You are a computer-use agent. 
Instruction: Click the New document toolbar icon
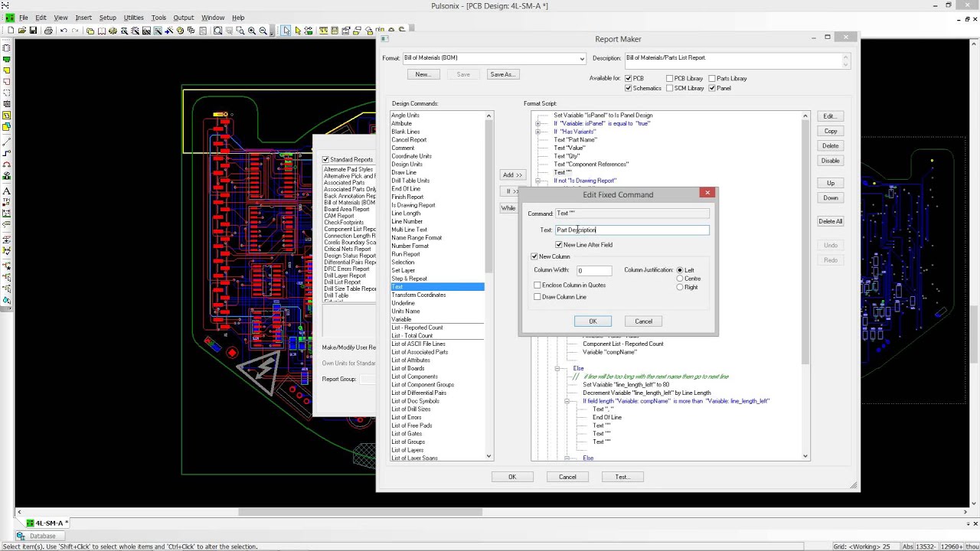click(x=11, y=31)
